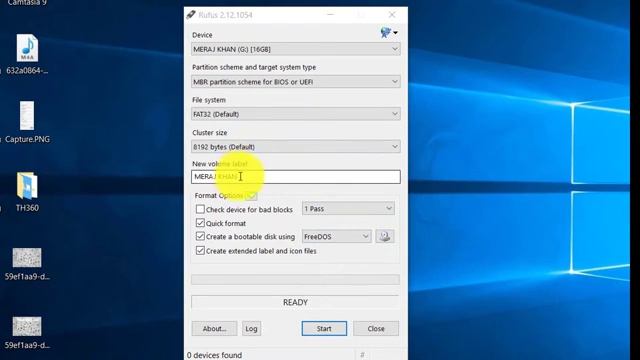Click the Close button in Rufus

click(x=376, y=329)
